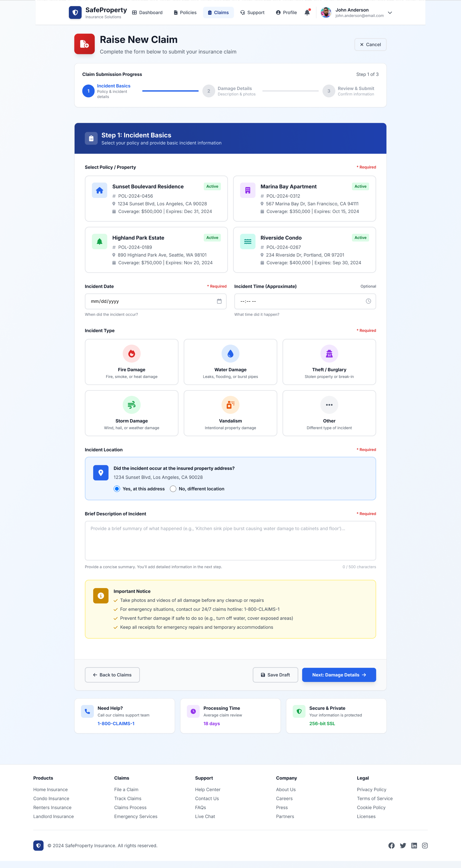Select the 'Yes, at this address' radio
The height and width of the screenshot is (868, 461).
[117, 489]
